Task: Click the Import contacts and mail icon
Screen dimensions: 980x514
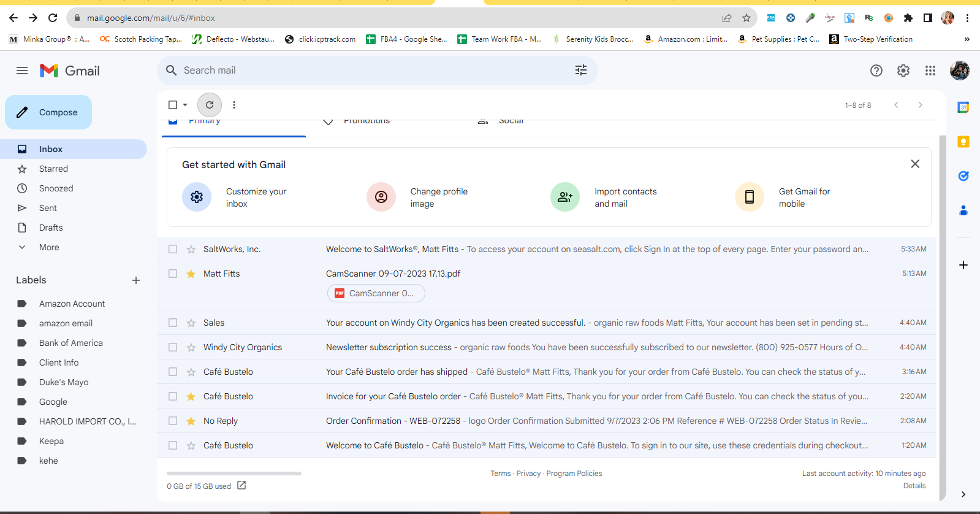Action: [565, 197]
